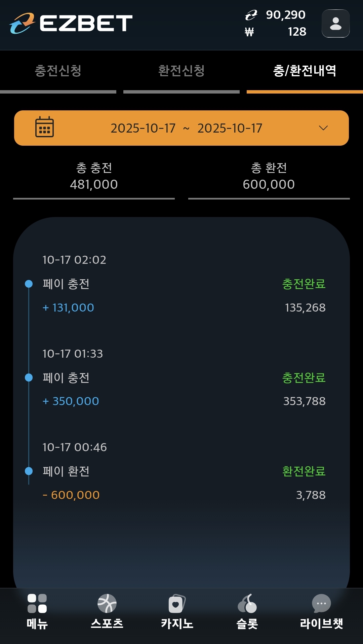Open the 슬롯 cherry icon

[x=247, y=604]
